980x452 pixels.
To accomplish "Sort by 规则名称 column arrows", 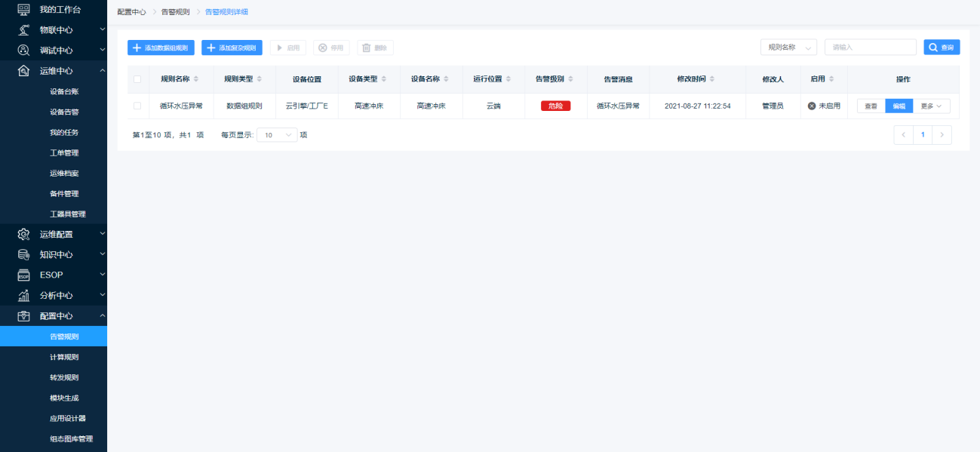I will (197, 79).
